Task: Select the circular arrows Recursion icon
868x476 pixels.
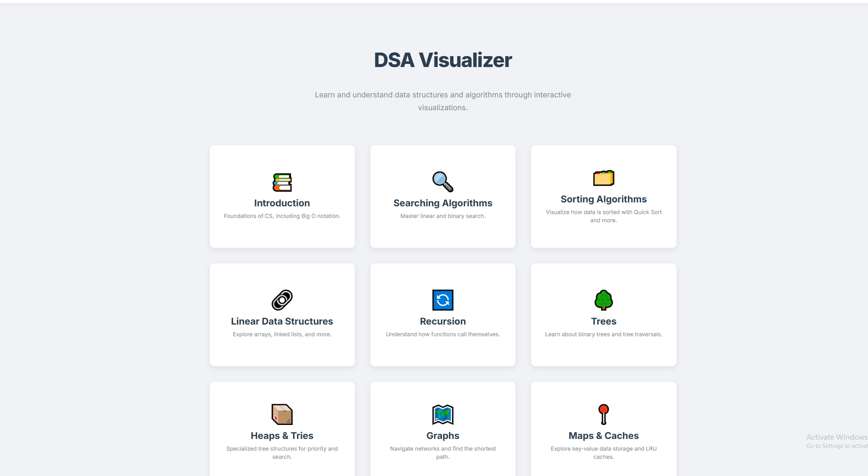Action: click(x=443, y=300)
